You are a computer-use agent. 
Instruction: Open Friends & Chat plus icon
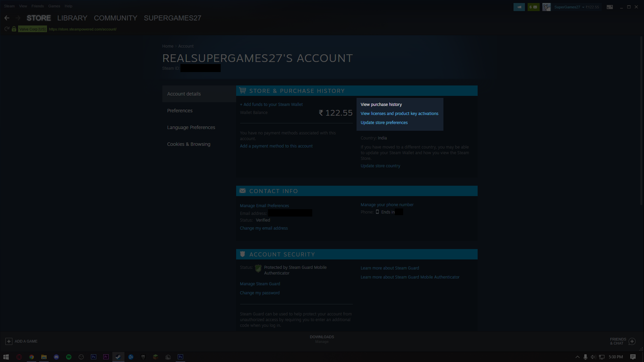pos(632,341)
